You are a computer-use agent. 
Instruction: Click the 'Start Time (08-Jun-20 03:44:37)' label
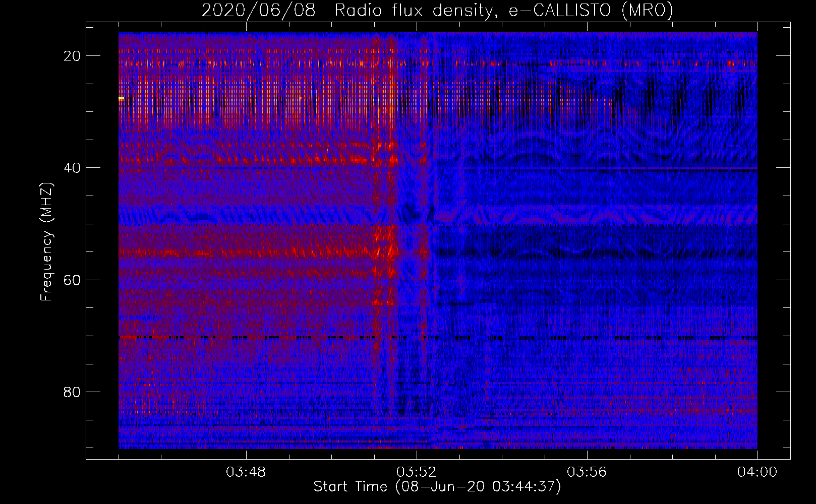click(437, 487)
